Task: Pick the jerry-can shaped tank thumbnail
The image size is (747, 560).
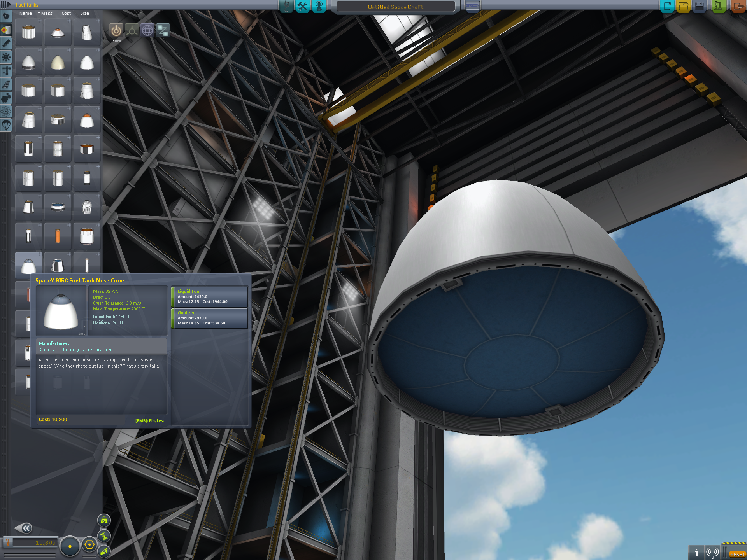Action: 87,207
